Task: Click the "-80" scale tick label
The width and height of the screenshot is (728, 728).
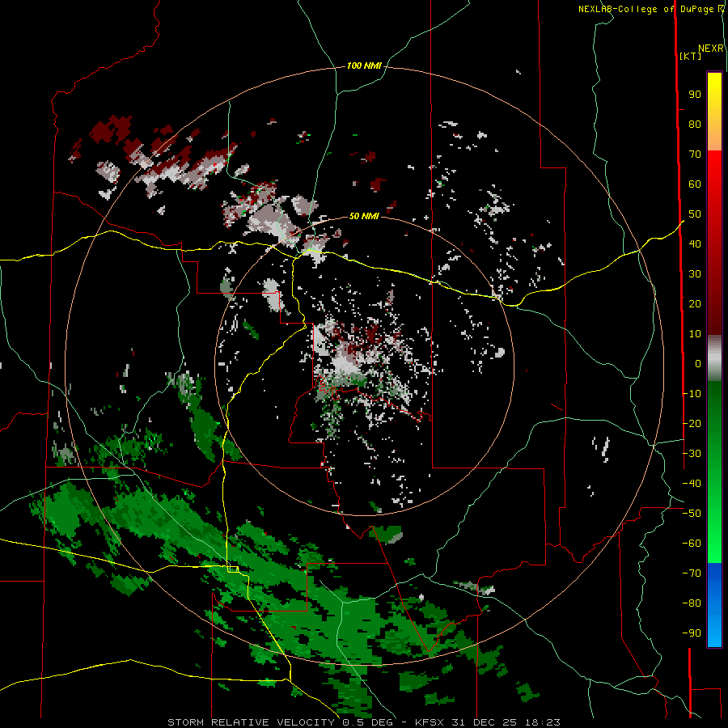Action: [x=692, y=603]
